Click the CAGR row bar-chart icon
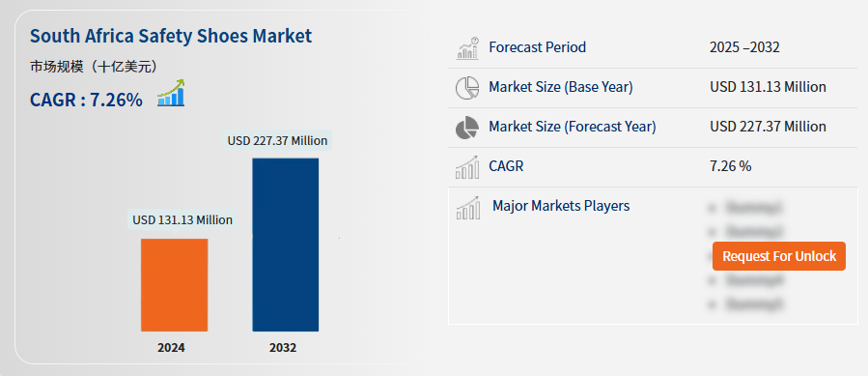The width and height of the screenshot is (868, 376). pos(467,167)
